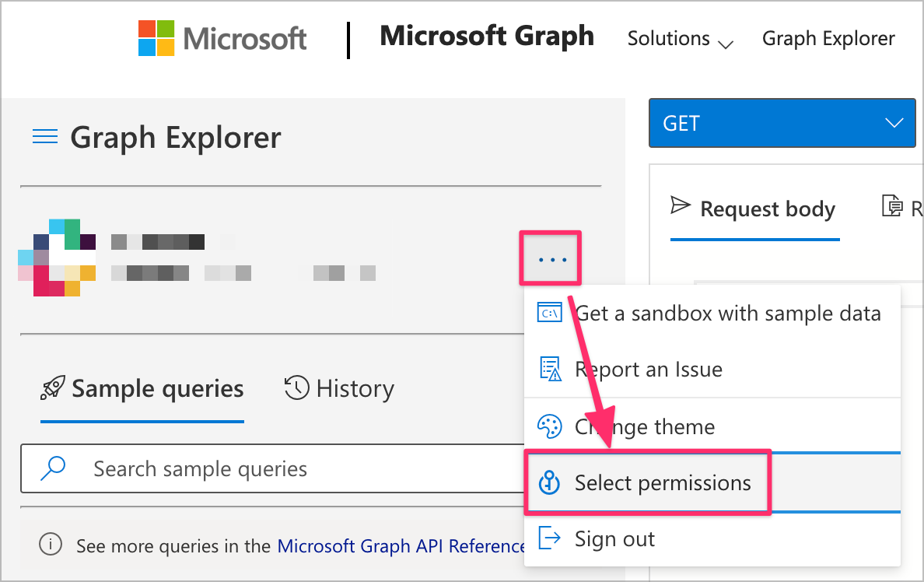Click the rocket icon on Sample queries
Viewport: 924px width, 582px height.
(53, 388)
